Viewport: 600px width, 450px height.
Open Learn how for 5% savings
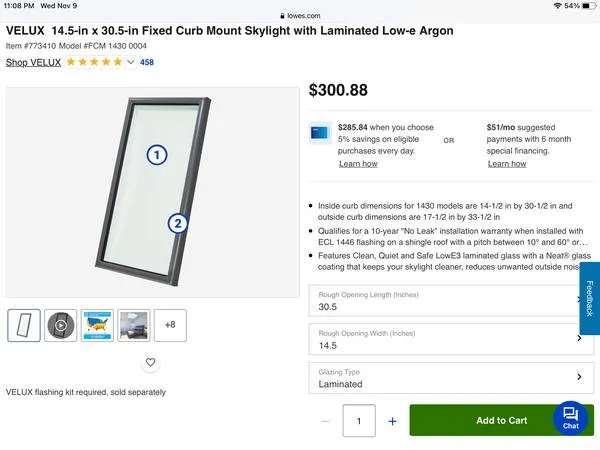[358, 164]
